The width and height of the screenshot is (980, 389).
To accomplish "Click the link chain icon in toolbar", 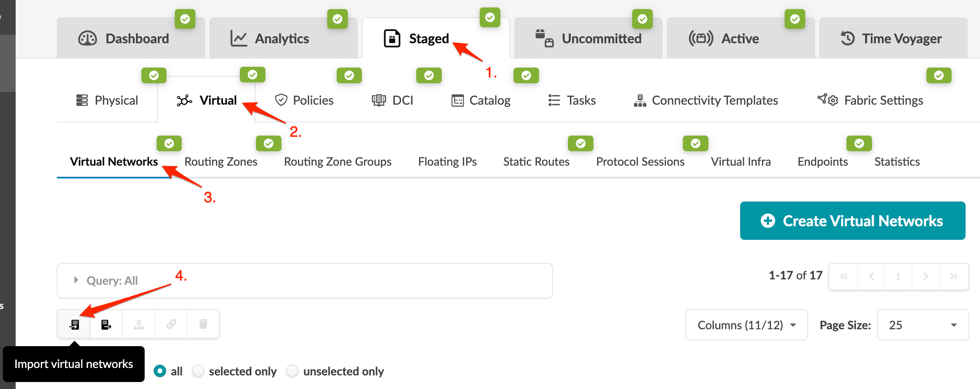I will (171, 325).
